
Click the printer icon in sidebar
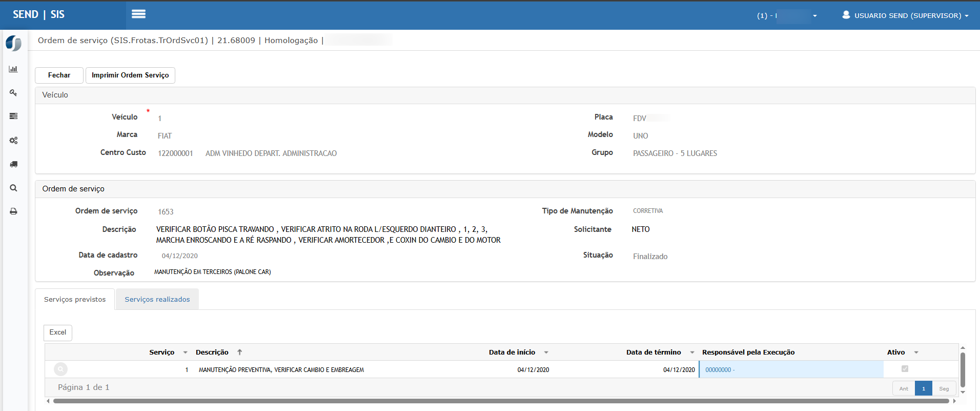point(13,211)
